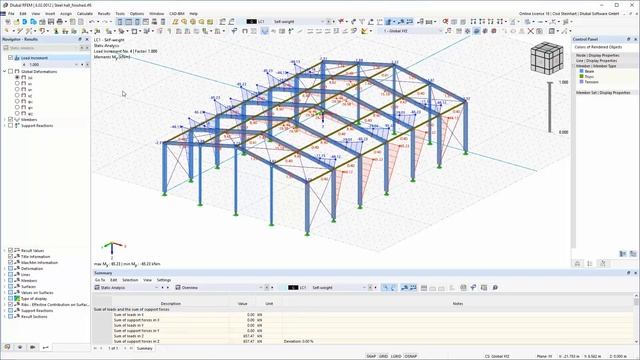Open the Calculate menu
Viewport: 640px width, 360px height.
[x=84, y=13]
